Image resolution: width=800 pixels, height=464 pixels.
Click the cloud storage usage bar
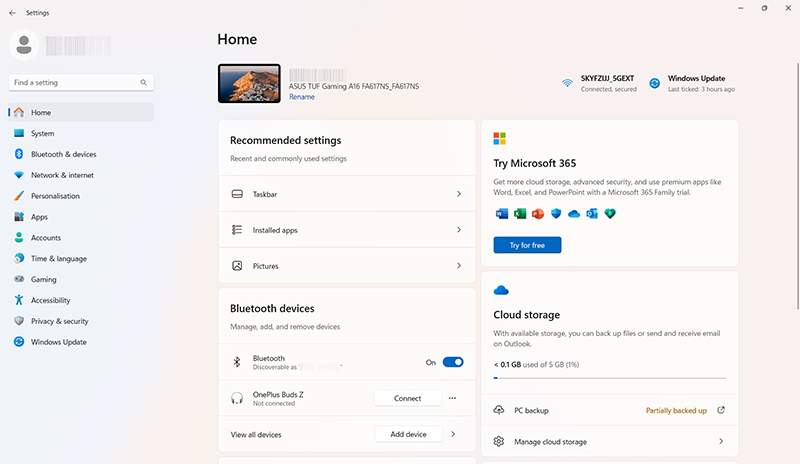610,378
